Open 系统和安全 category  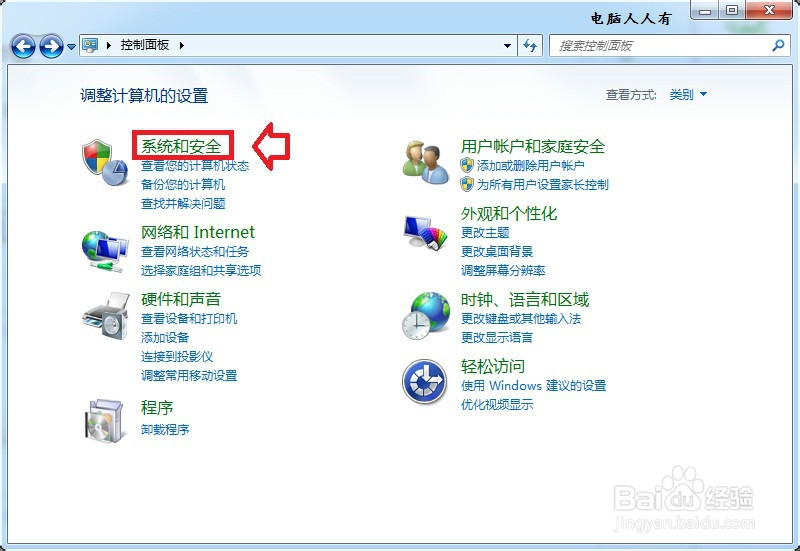[182, 146]
